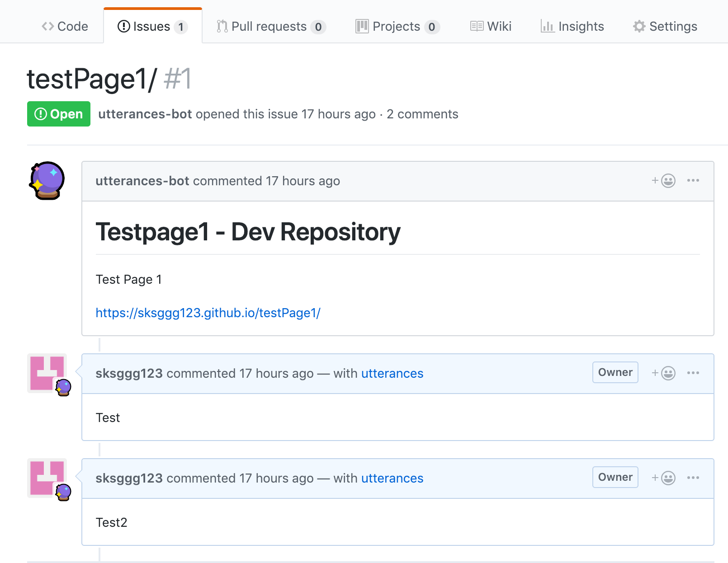The width and height of the screenshot is (728, 563).
Task: Click the Pull requests branch icon
Action: [222, 26]
